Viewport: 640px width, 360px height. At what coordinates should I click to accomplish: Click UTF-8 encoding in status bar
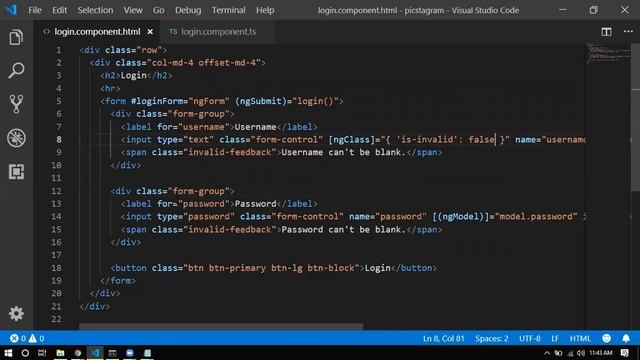pos(529,338)
